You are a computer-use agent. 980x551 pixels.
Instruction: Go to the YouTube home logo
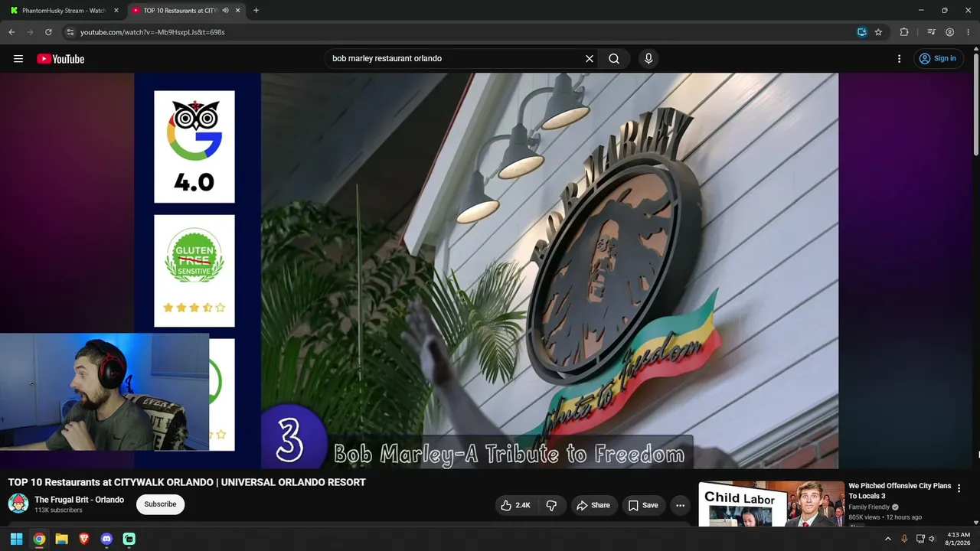[60, 59]
